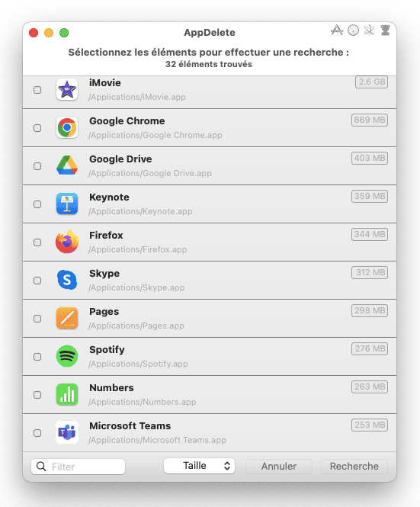Click the Applications icon in title bar
The height and width of the screenshot is (507, 420).
[x=337, y=30]
